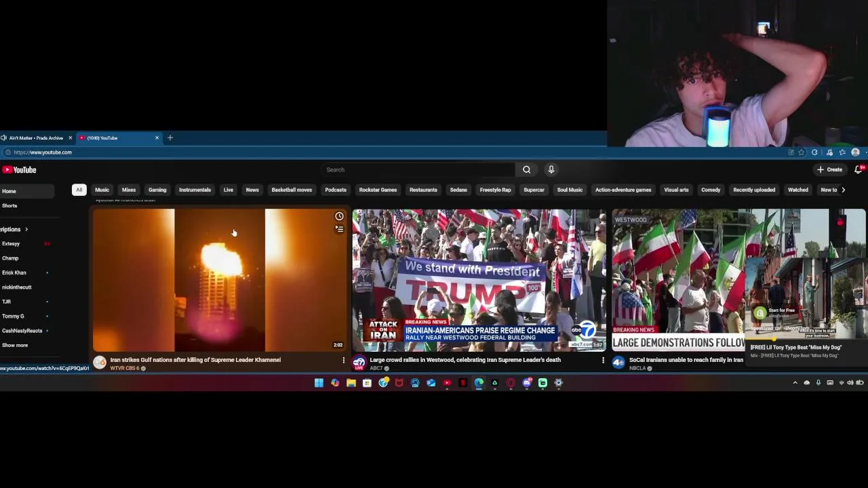Select the Watched filter chip
868x488 pixels.
pyautogui.click(x=798, y=190)
